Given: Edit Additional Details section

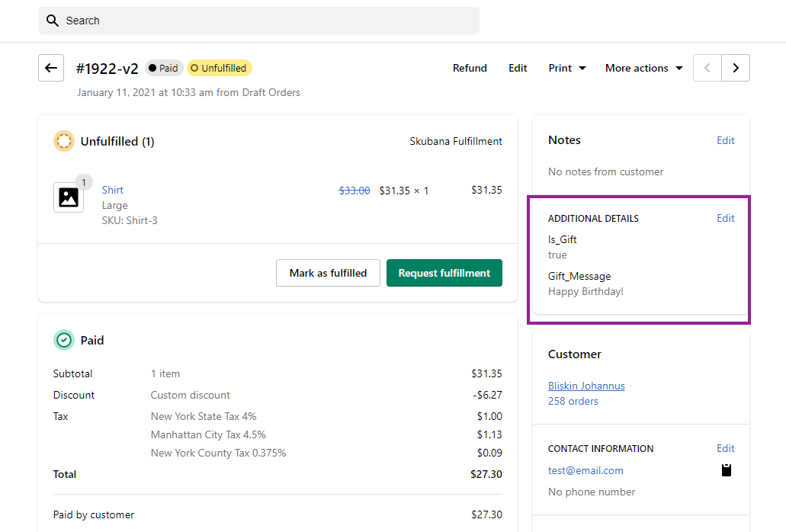Looking at the screenshot, I should [725, 218].
